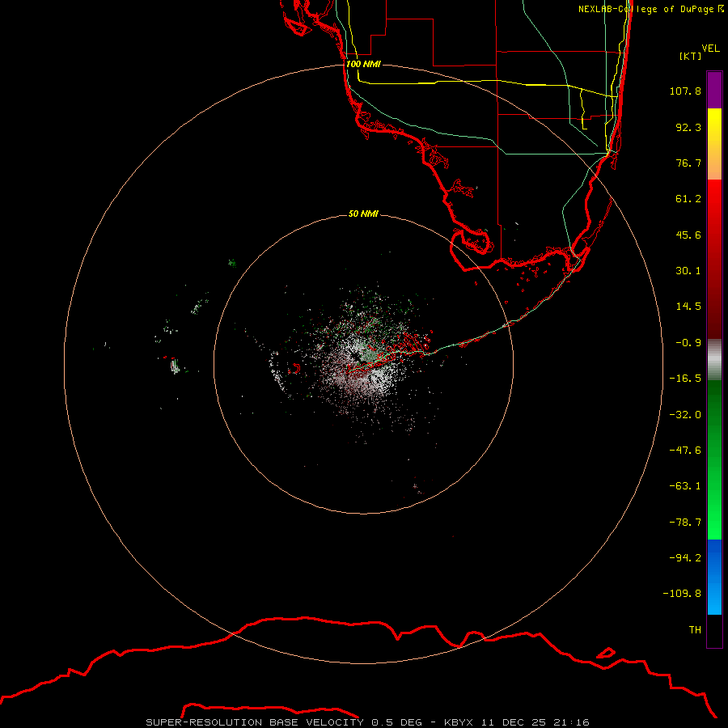Click the 61.2 velocity scale value
The height and width of the screenshot is (728, 728).
pyautogui.click(x=688, y=199)
